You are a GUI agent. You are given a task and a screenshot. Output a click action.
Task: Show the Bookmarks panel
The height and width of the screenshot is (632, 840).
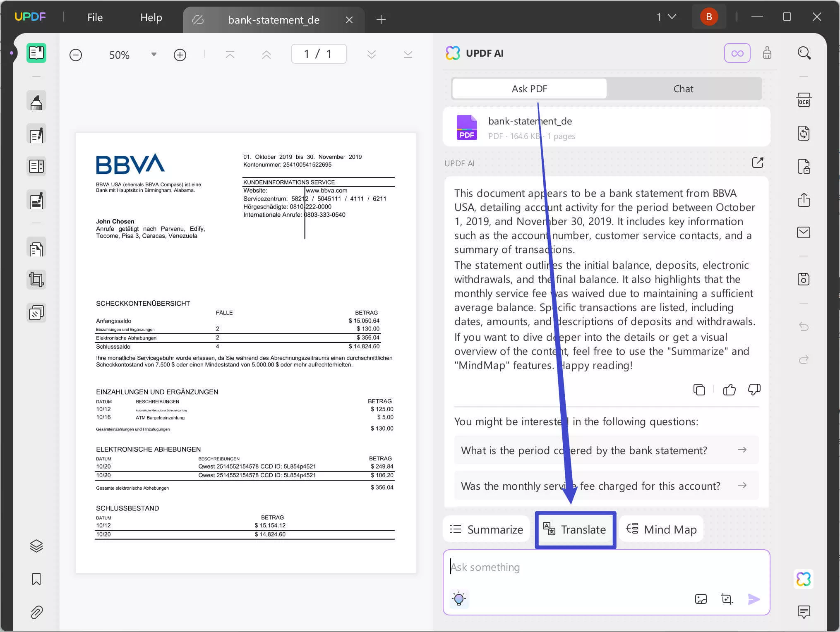click(36, 579)
